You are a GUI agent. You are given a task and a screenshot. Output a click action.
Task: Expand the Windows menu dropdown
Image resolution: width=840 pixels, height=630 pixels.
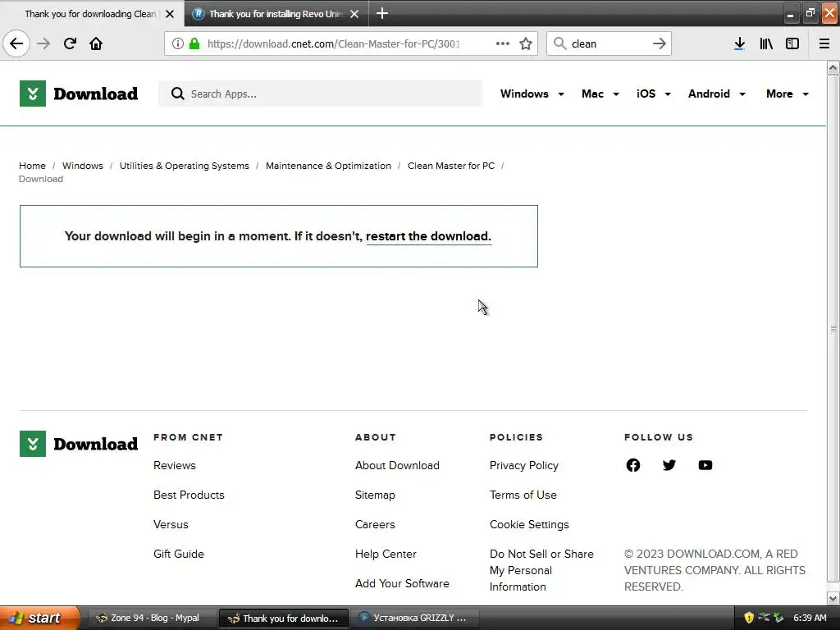532,94
